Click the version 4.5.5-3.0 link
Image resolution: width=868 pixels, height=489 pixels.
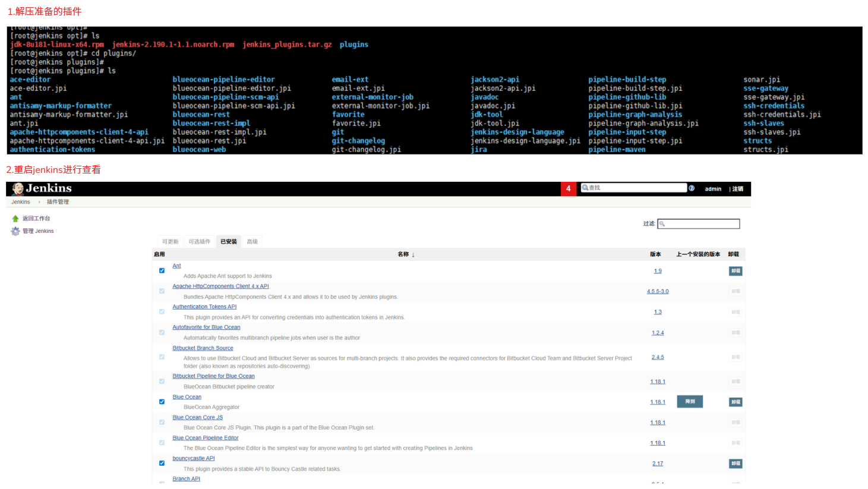coord(658,291)
